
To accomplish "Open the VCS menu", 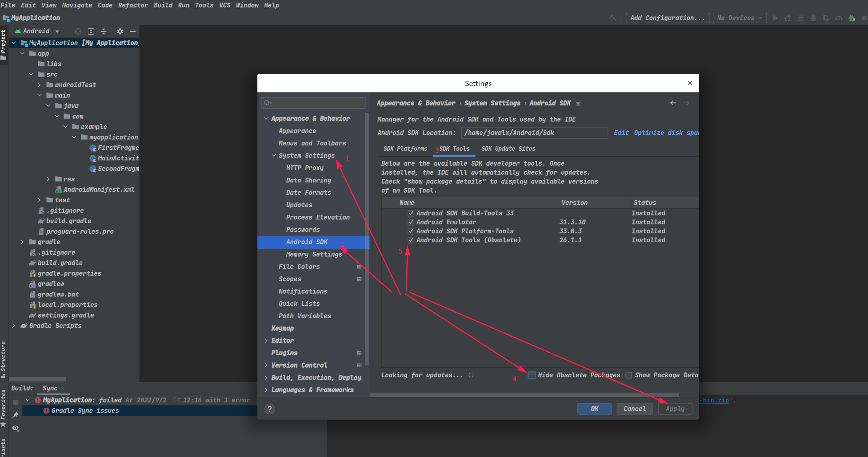I will pos(224,5).
